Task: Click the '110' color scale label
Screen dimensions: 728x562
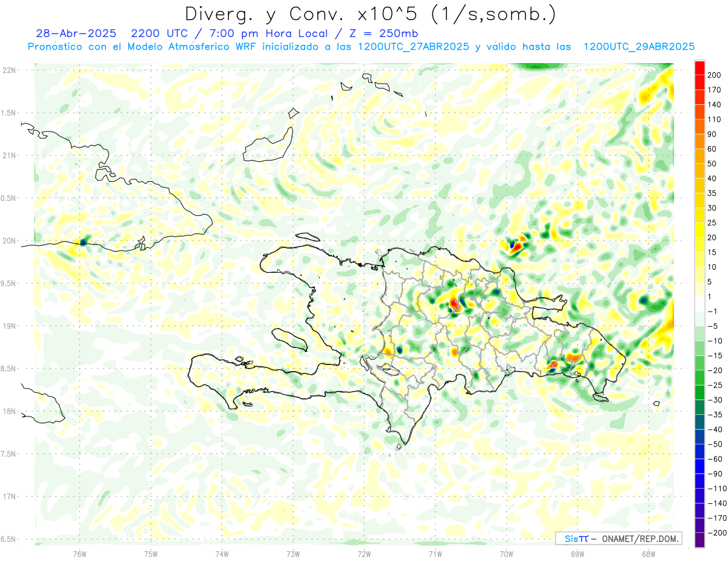Action: 715,119
